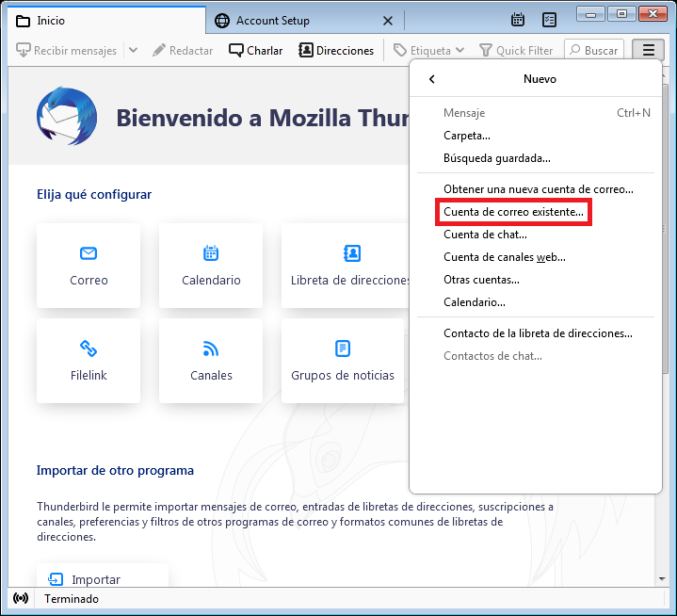The height and width of the screenshot is (616, 677).
Task: Select Carpeta... in the Nuevo menu
Action: [x=536, y=136]
